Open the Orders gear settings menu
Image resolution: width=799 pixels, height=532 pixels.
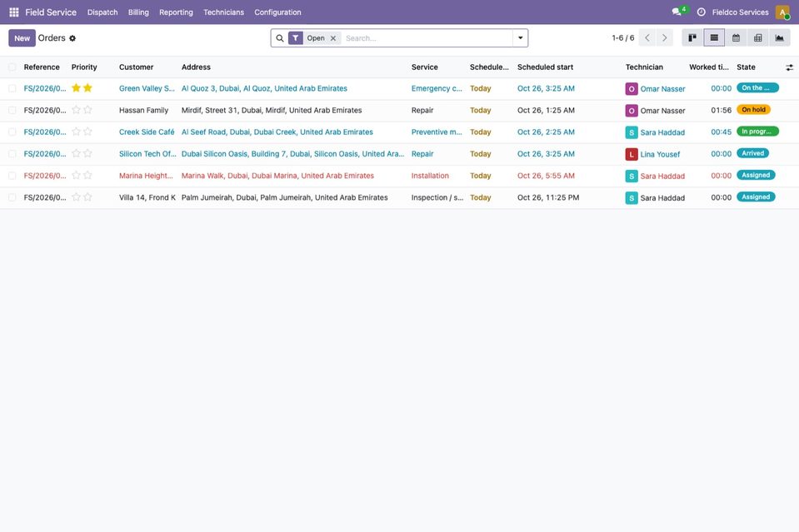(72, 38)
